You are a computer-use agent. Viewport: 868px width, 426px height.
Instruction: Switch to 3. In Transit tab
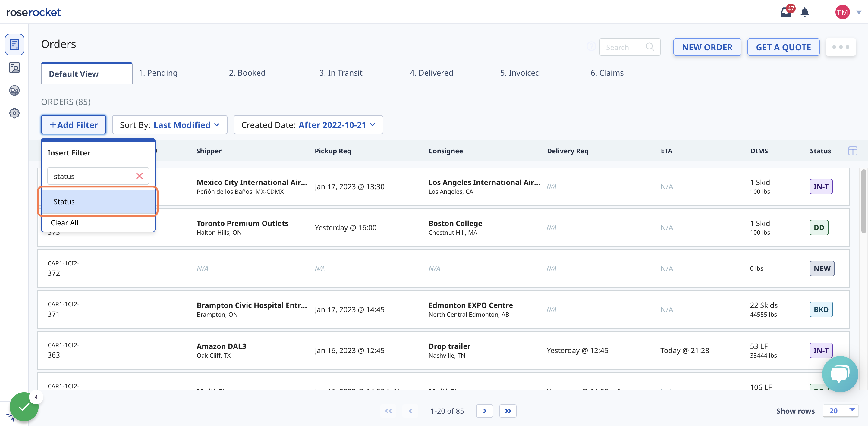(341, 73)
